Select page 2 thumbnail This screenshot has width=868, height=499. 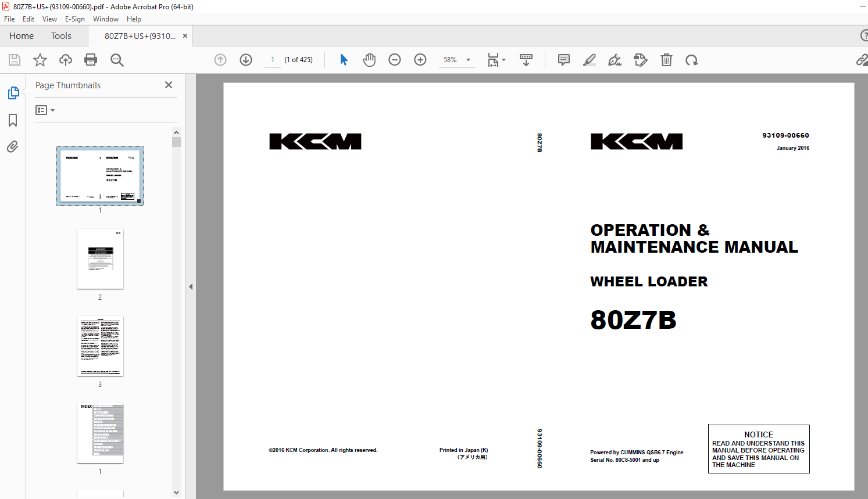point(100,259)
